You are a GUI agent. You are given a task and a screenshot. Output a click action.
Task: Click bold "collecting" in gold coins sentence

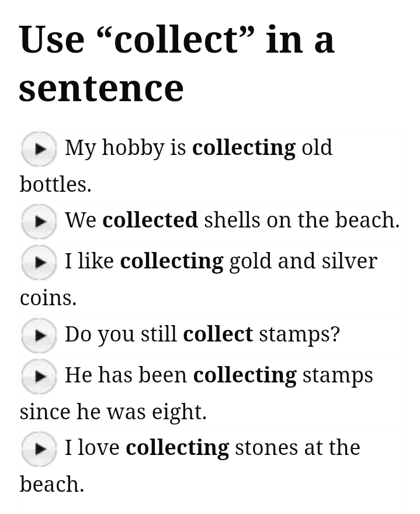[x=172, y=261]
